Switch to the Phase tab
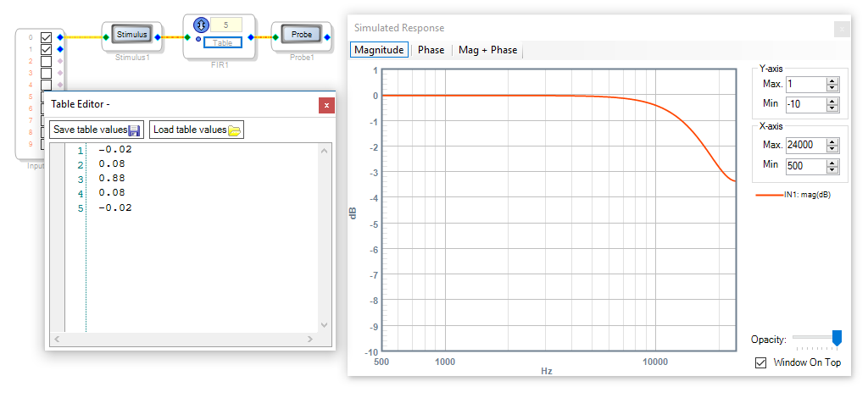Viewport: 868px width, 398px height. pyautogui.click(x=431, y=50)
